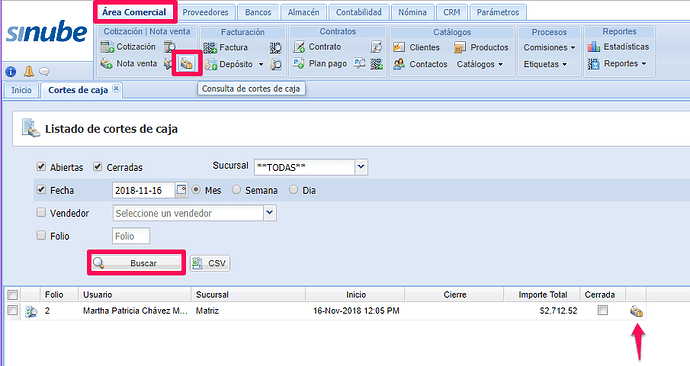This screenshot has width=690, height=366.
Task: Click the Buscar button
Action: point(136,263)
